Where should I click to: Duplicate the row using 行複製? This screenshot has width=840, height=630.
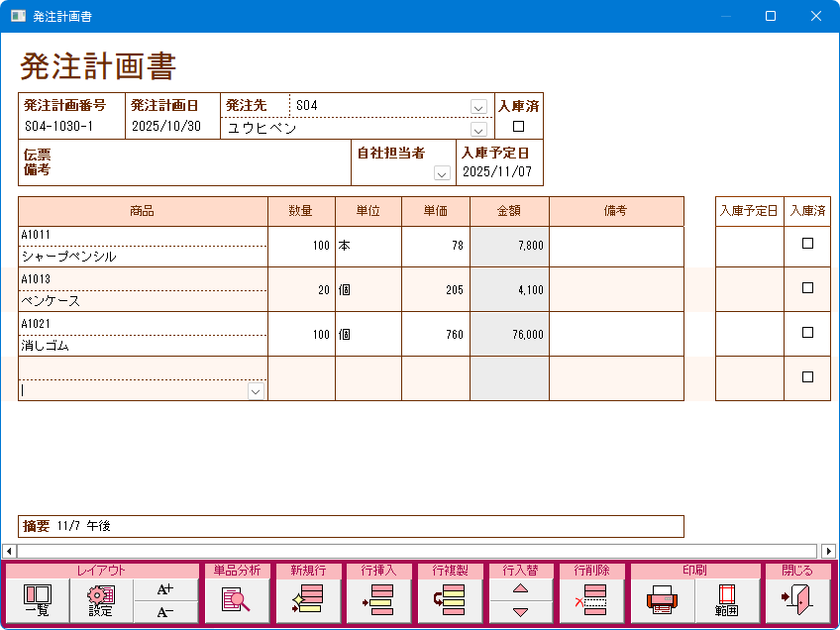(x=450, y=600)
